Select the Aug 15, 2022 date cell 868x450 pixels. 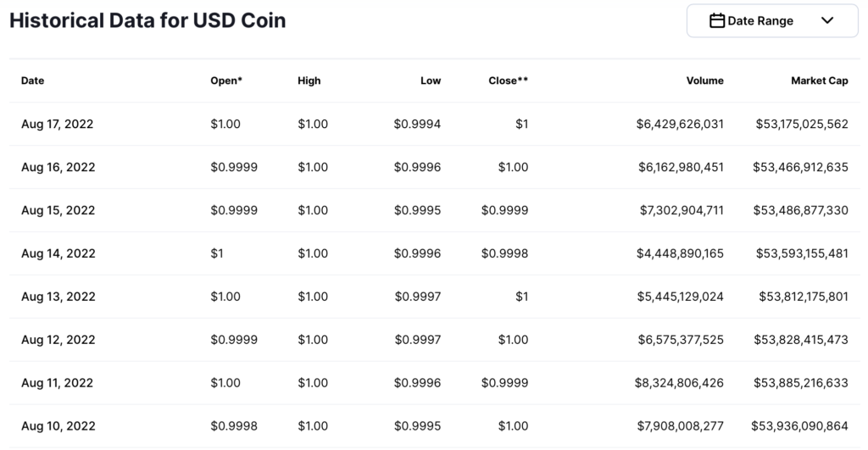[x=58, y=210]
